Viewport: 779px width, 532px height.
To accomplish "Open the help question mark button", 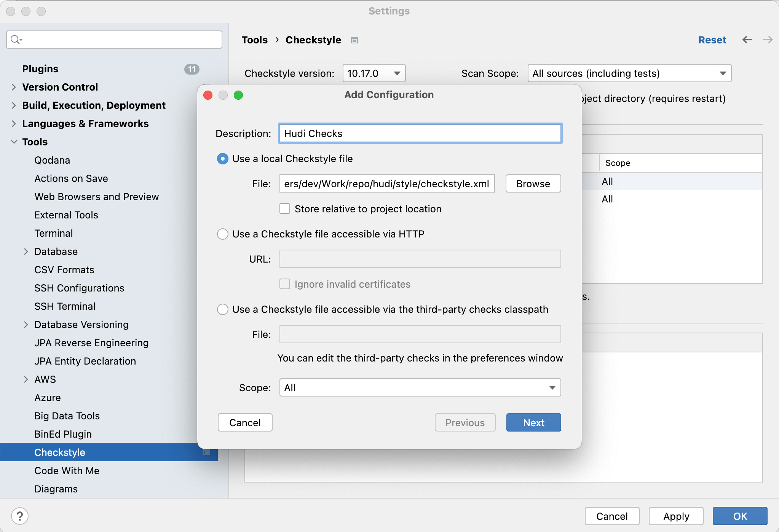I will tap(20, 516).
